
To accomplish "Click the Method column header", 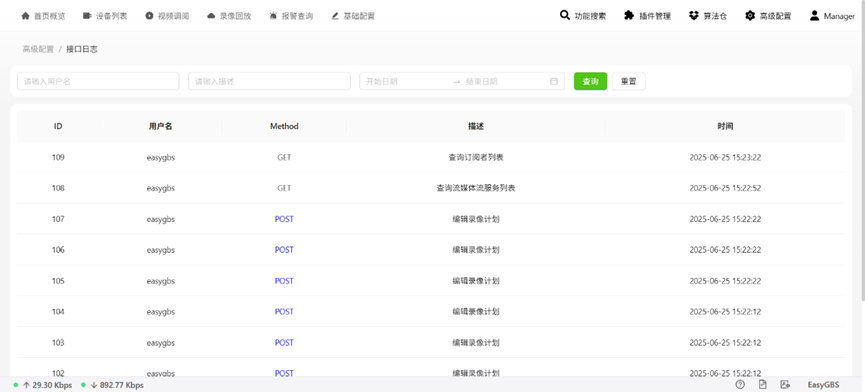I will (284, 126).
